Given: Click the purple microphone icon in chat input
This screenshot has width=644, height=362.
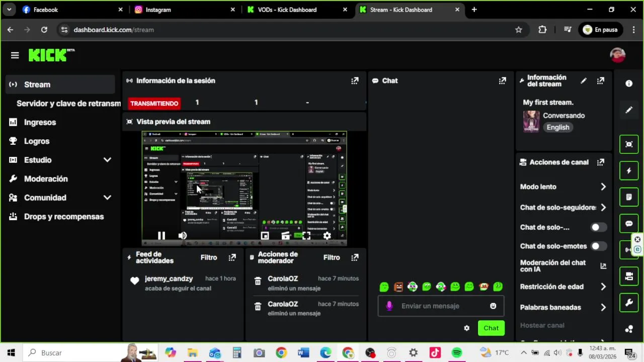Looking at the screenshot, I should coord(389,306).
